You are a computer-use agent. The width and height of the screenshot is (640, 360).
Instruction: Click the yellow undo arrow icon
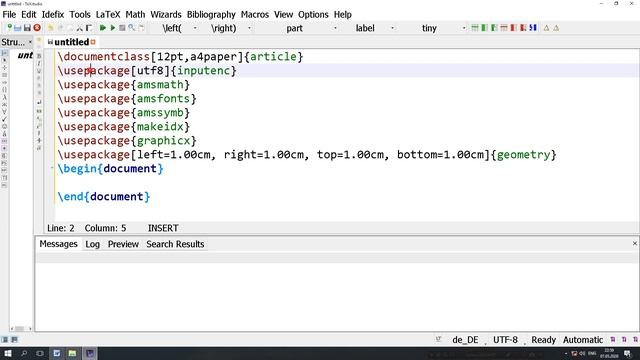51,28
